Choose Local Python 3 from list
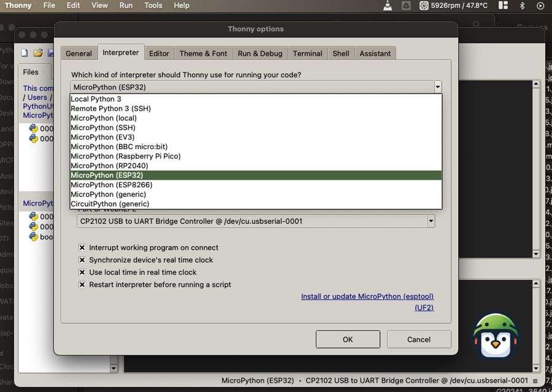552x392 pixels. coord(256,99)
